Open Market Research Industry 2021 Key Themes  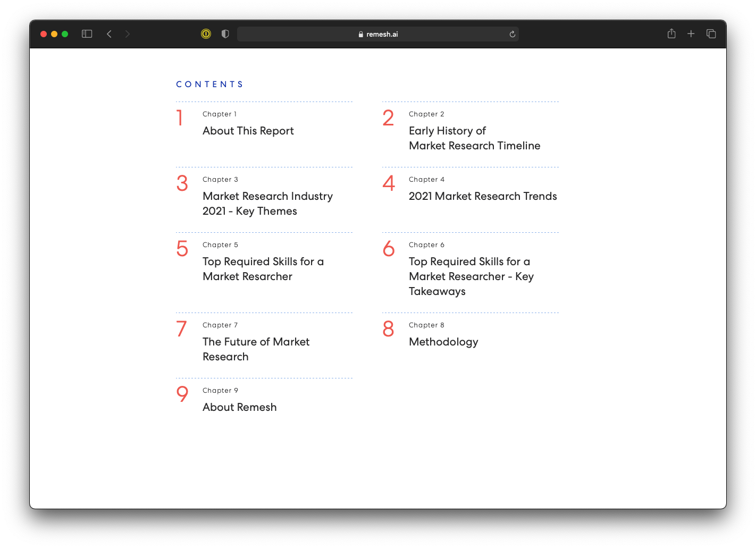(x=268, y=204)
